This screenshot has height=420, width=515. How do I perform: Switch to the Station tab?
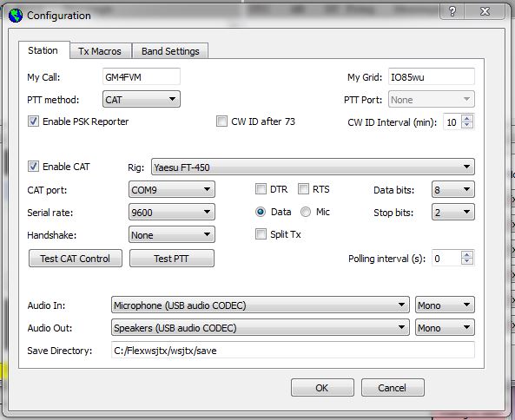[x=43, y=50]
